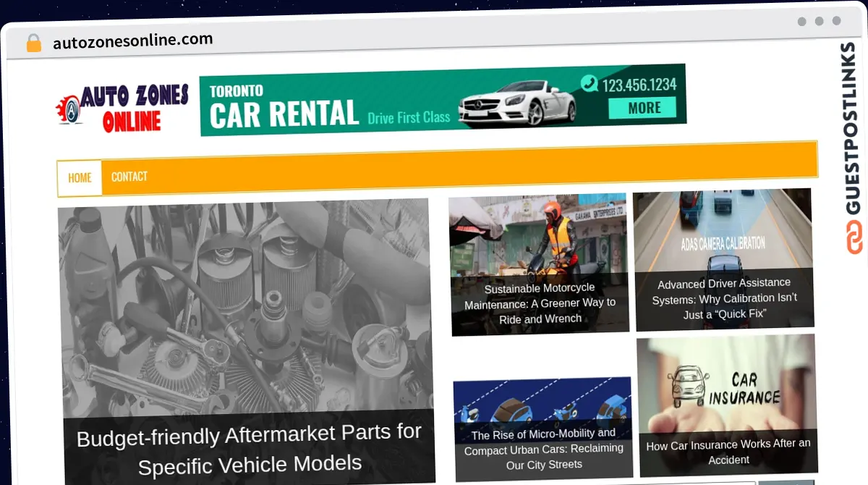Click the phone icon in car rental banner

coord(590,84)
